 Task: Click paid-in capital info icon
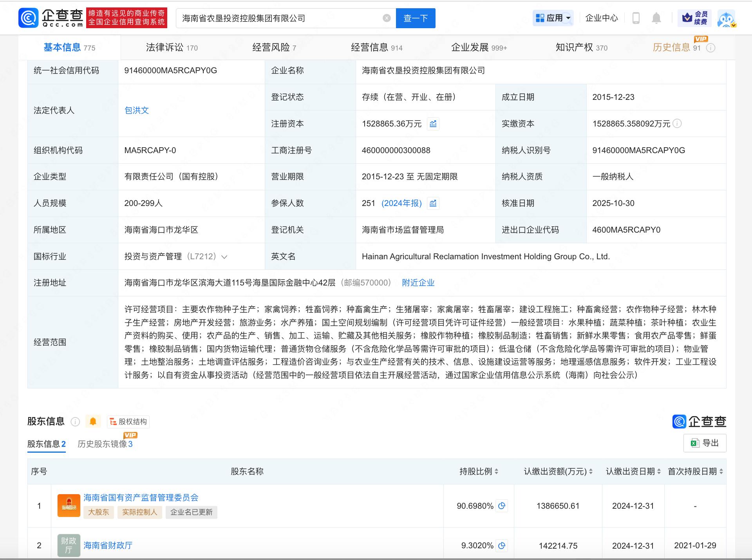[677, 124]
